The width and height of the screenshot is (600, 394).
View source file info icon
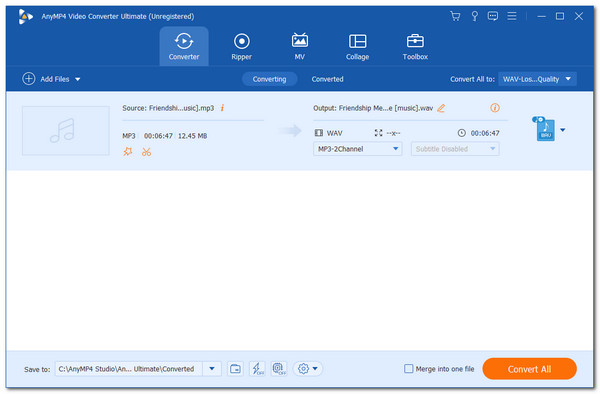(x=222, y=108)
